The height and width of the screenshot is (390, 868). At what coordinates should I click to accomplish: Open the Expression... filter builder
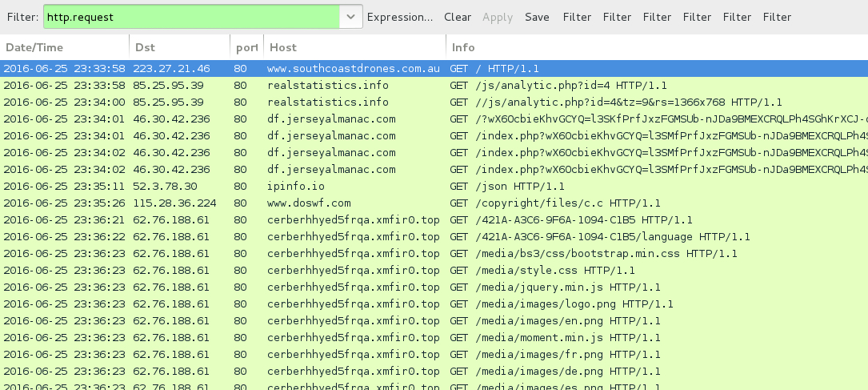click(x=400, y=17)
